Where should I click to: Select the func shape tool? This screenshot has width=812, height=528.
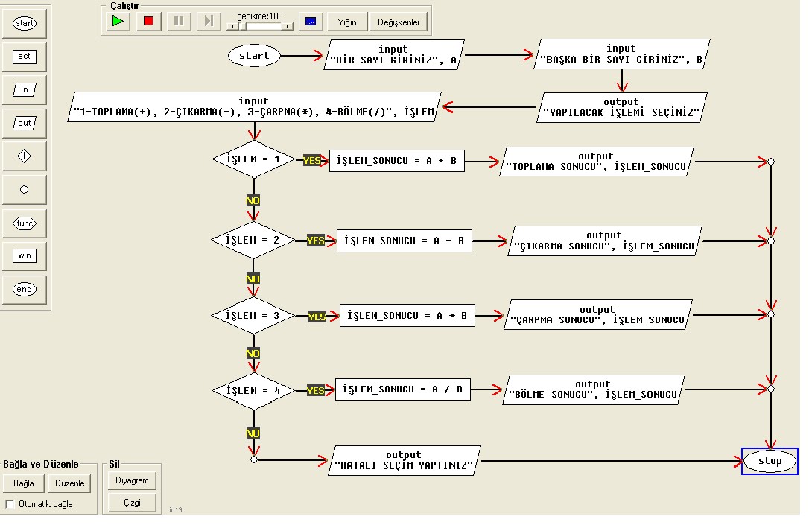click(23, 223)
